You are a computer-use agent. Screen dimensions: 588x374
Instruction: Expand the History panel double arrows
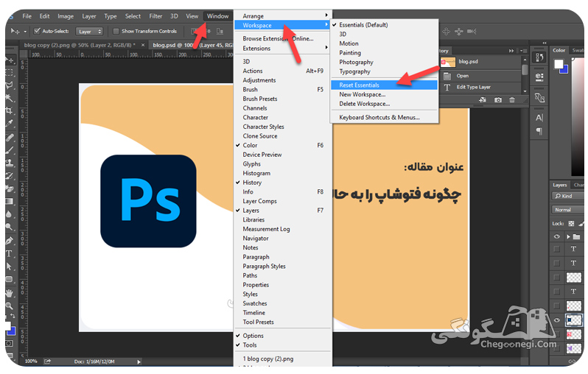[x=511, y=51]
